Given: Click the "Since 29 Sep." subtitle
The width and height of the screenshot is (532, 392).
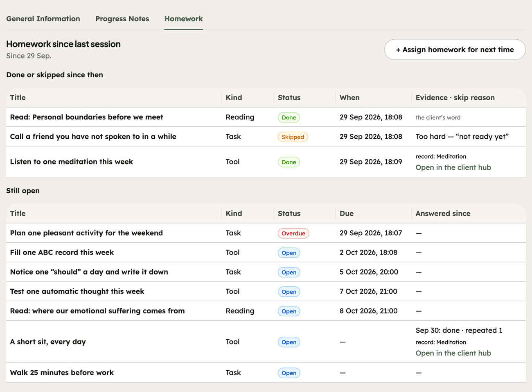Looking at the screenshot, I should tap(29, 56).
